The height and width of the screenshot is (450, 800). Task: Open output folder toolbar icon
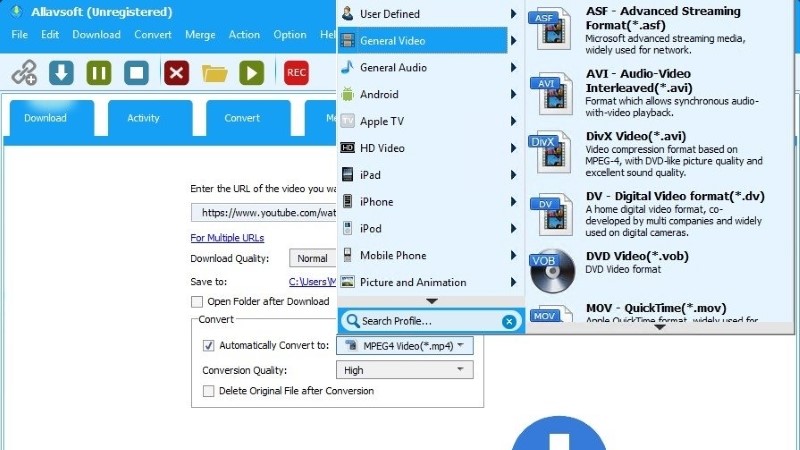(214, 73)
